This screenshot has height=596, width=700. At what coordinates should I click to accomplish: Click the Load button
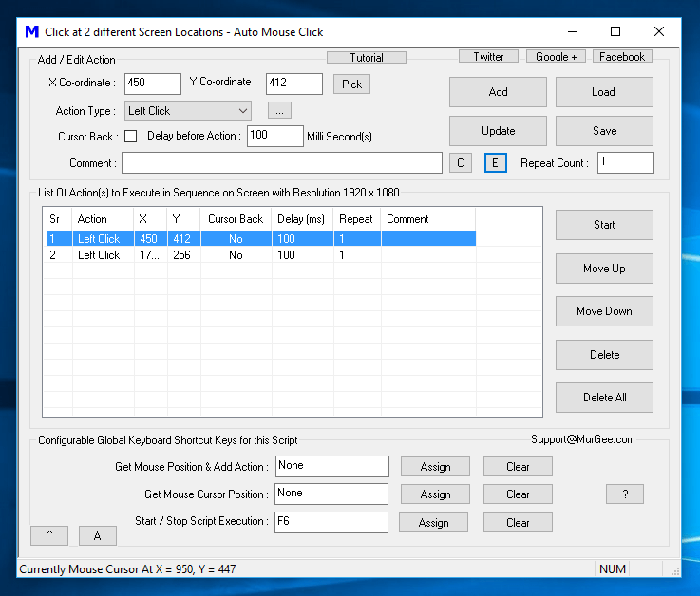tap(604, 92)
